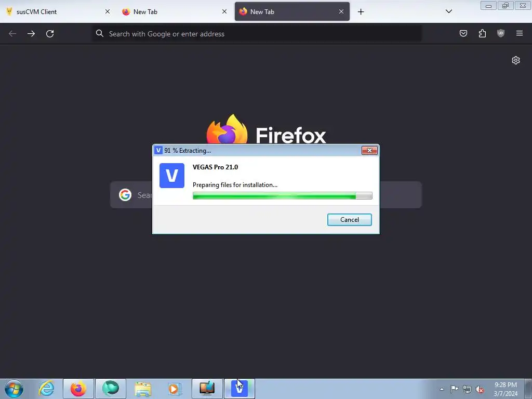Open the Windows Start menu orb
Viewport: 532px width, 399px height.
coord(14,389)
